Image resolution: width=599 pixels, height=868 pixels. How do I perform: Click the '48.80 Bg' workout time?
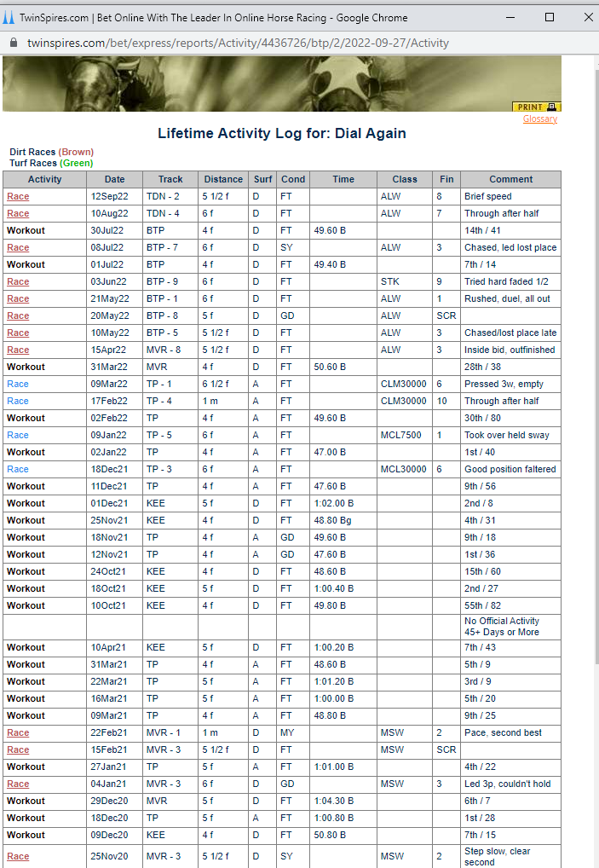[x=332, y=520]
